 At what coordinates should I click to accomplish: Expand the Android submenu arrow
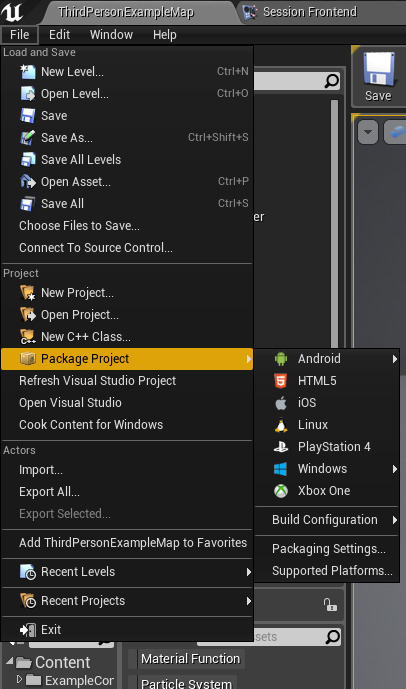coord(395,359)
